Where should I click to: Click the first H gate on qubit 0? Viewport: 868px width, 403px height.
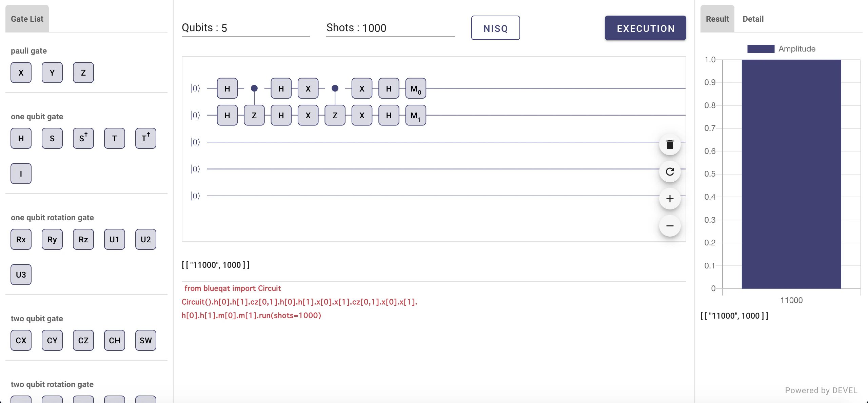(x=227, y=88)
